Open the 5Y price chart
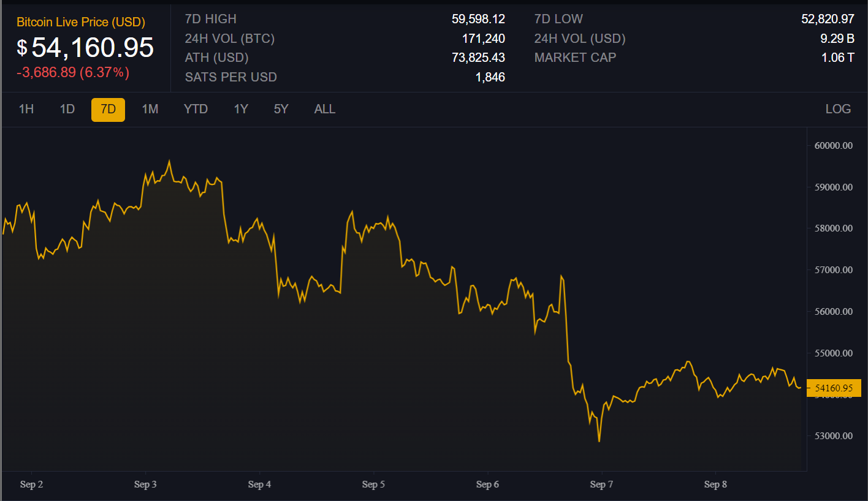This screenshot has width=868, height=501. coord(281,109)
